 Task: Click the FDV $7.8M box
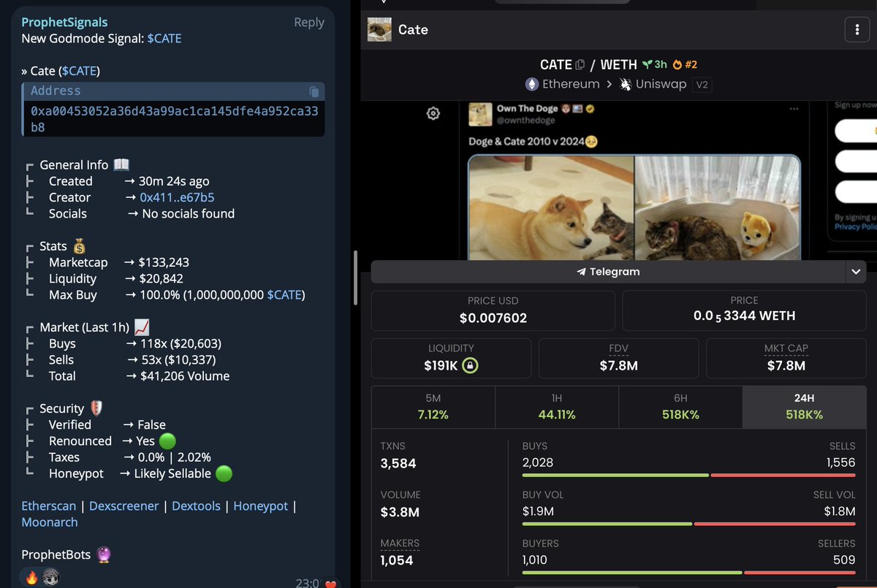click(x=618, y=358)
